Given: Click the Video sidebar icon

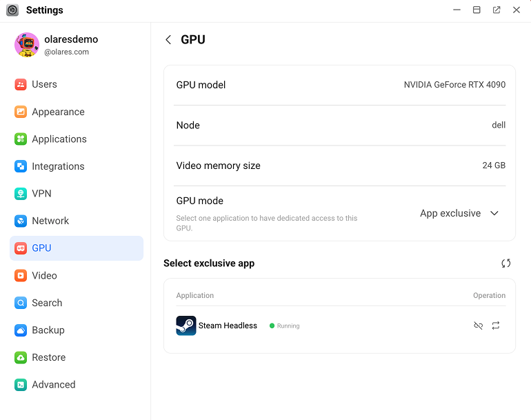Looking at the screenshot, I should [21, 275].
